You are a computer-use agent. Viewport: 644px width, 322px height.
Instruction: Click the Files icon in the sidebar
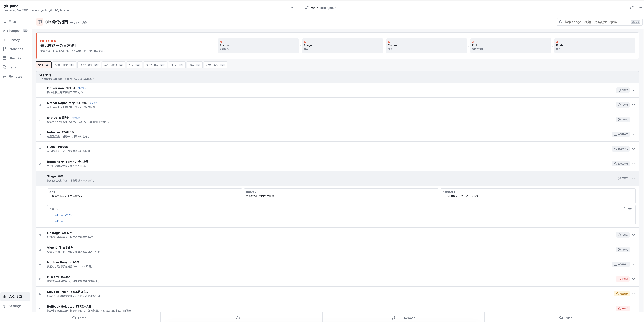pyautogui.click(x=5, y=22)
